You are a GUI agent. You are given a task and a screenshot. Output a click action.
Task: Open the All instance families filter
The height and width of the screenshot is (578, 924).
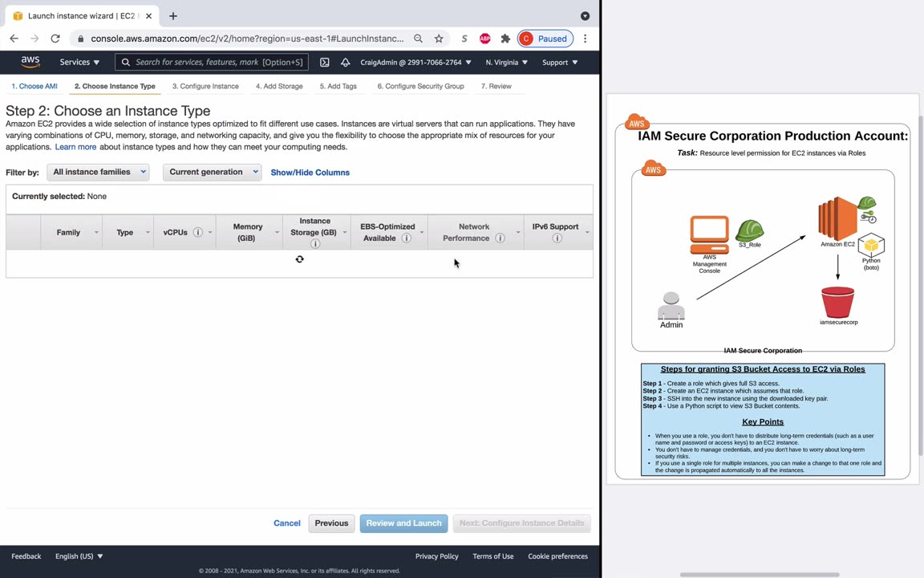tap(98, 173)
